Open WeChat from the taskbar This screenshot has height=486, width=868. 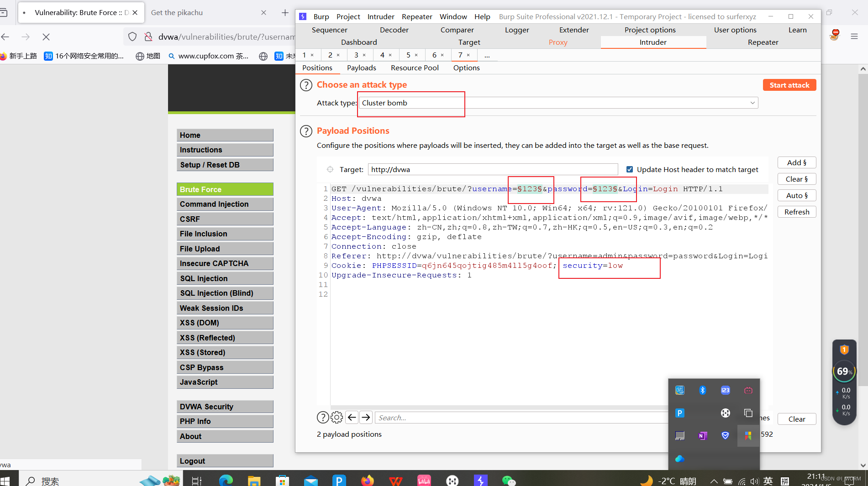coord(509,481)
